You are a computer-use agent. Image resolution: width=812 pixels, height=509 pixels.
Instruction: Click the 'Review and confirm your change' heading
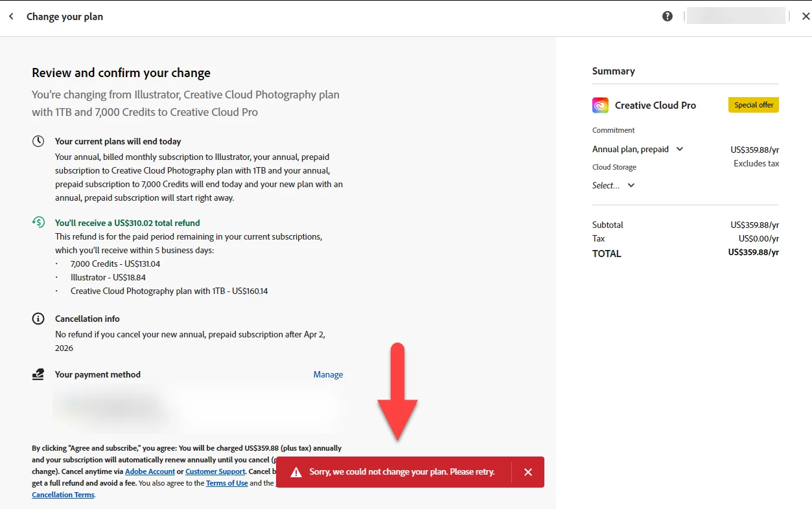click(x=121, y=73)
